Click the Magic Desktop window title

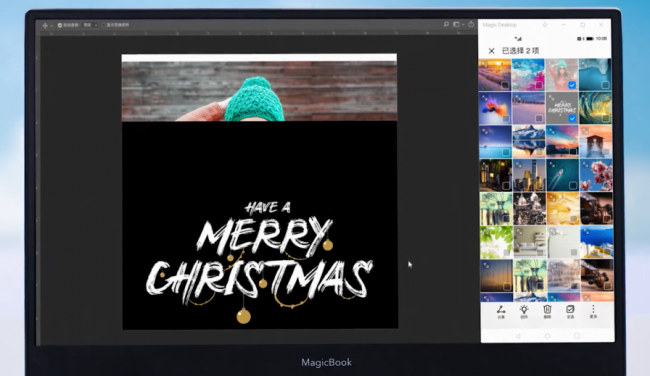(x=500, y=25)
